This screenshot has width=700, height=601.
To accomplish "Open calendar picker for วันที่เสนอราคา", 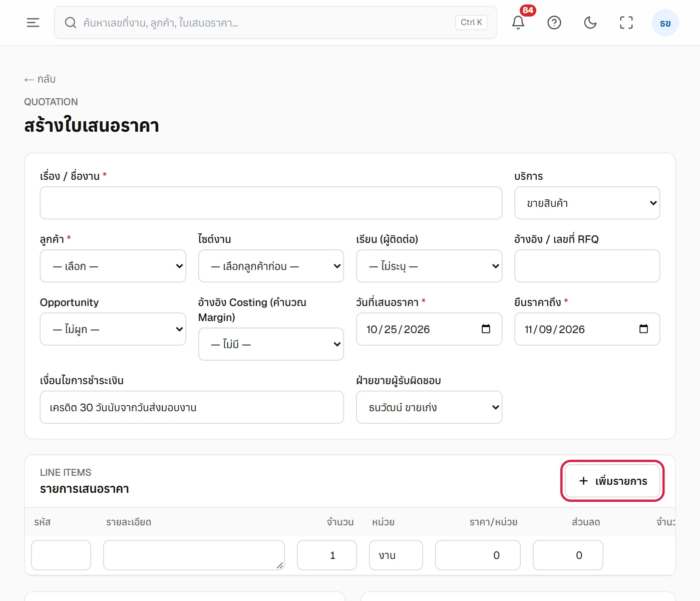I will point(486,329).
